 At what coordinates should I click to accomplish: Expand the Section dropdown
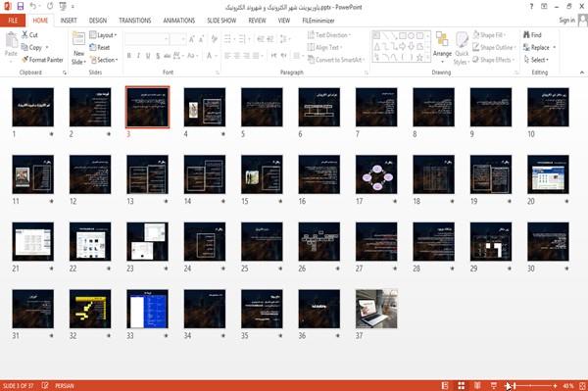[x=104, y=60]
